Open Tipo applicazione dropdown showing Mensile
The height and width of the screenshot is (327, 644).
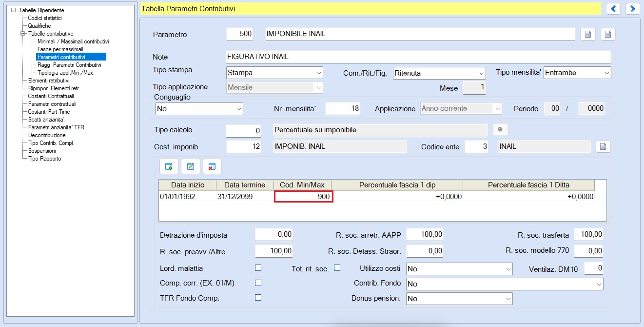(274, 87)
